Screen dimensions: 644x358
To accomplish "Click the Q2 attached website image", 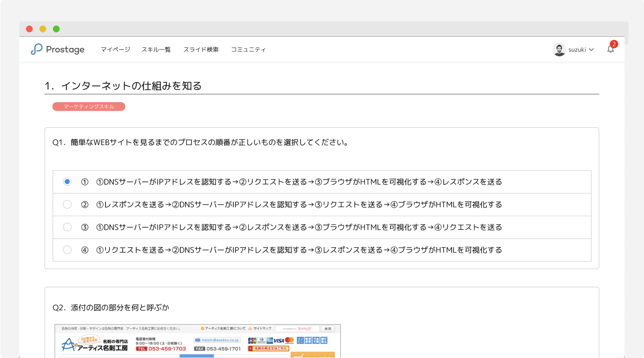I will point(198,341).
